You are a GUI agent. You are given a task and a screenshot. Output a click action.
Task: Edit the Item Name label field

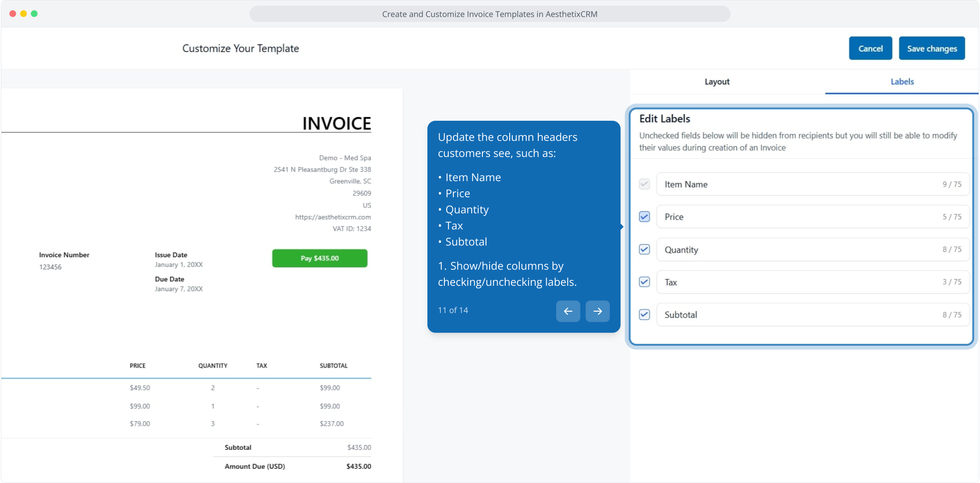[796, 184]
